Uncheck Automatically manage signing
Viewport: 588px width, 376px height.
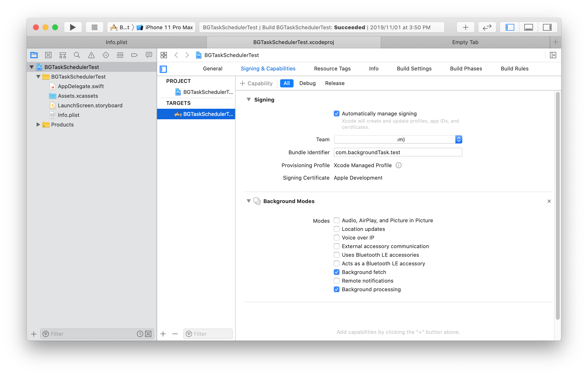pos(336,114)
